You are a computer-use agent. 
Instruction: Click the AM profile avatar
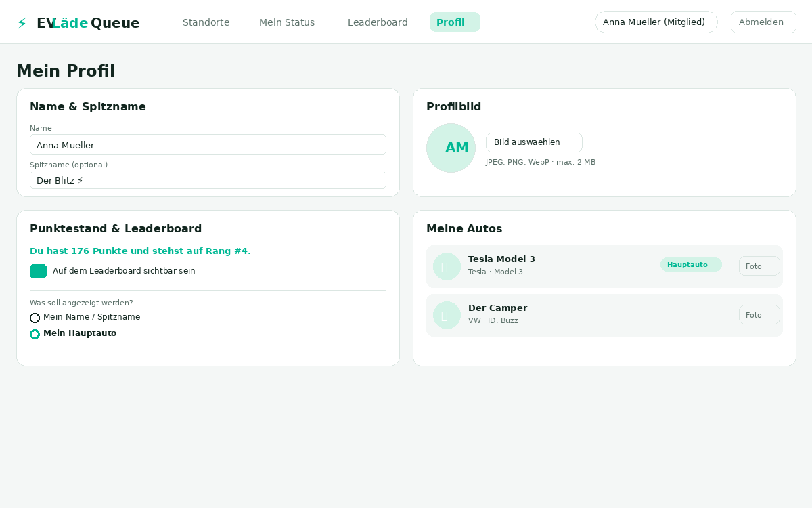[451, 148]
